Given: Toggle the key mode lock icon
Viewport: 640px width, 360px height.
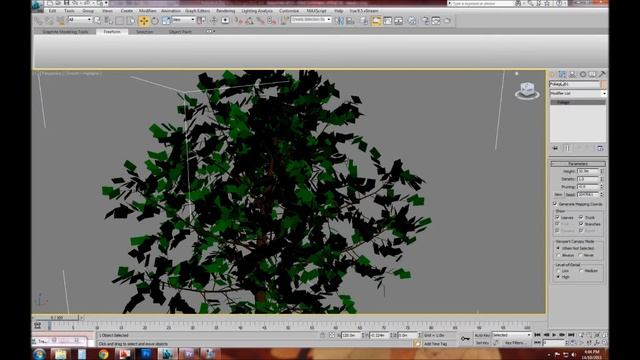Looking at the screenshot, I should 465,339.
